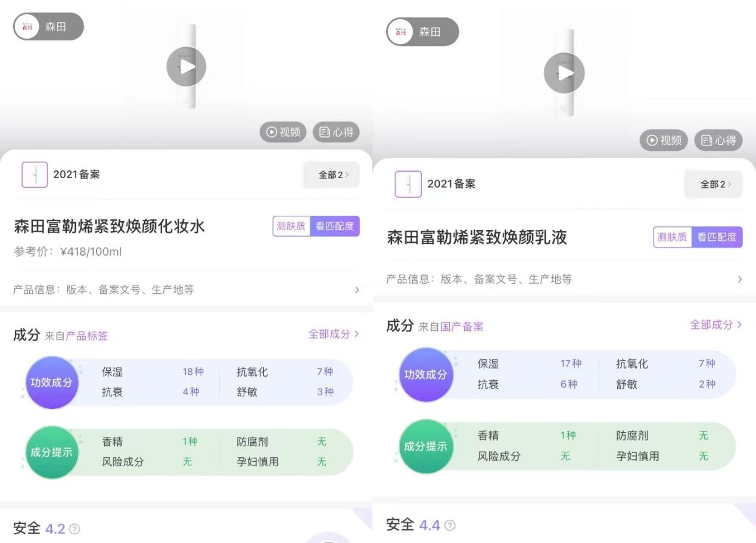
Task: Open the 测肤质 tab on the 乳液 page
Action: 672,237
